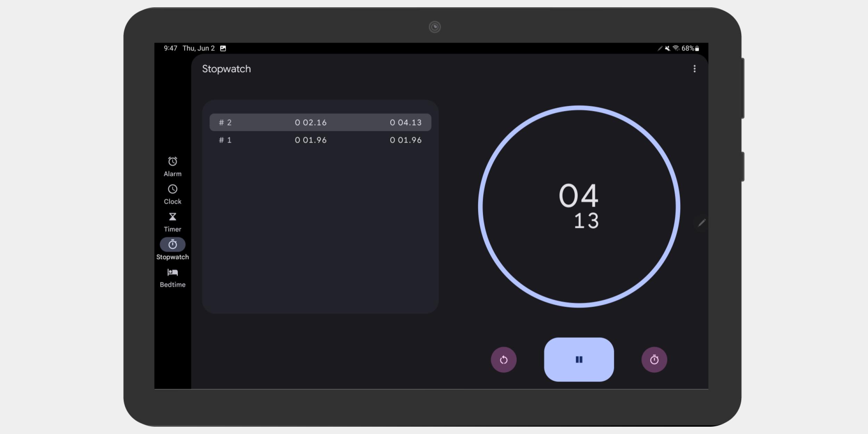Screen dimensions: 868x434
Task: Open the three-dot overflow menu
Action: pyautogui.click(x=695, y=69)
